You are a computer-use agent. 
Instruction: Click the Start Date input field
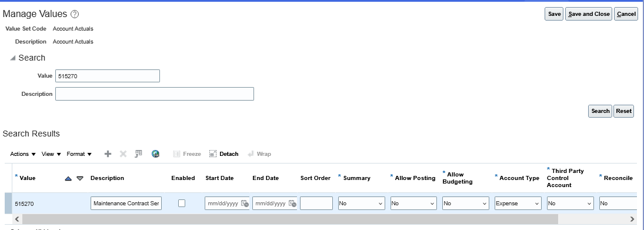tap(223, 204)
